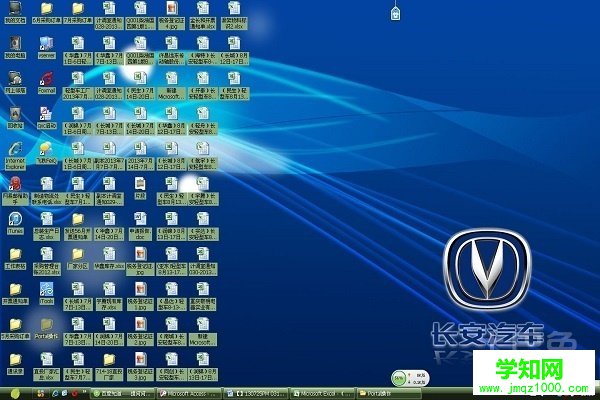This screenshot has width=600, height=400.
Task: Click the hanging tag widget at top
Action: pos(395,11)
